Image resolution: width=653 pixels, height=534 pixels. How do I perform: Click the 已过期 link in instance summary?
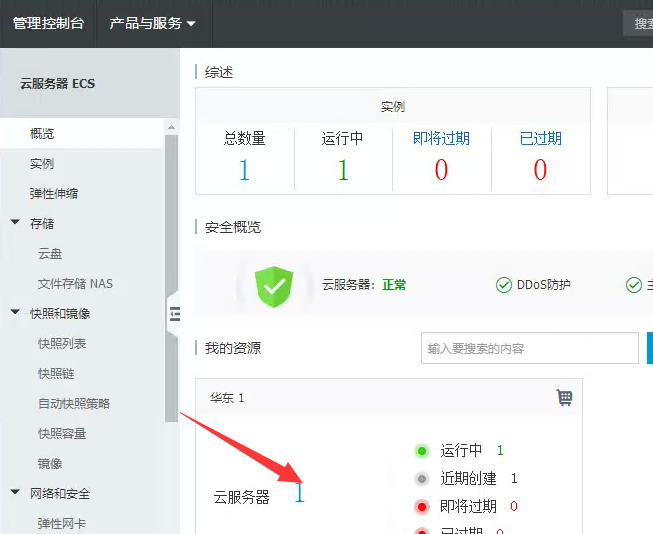click(540, 139)
